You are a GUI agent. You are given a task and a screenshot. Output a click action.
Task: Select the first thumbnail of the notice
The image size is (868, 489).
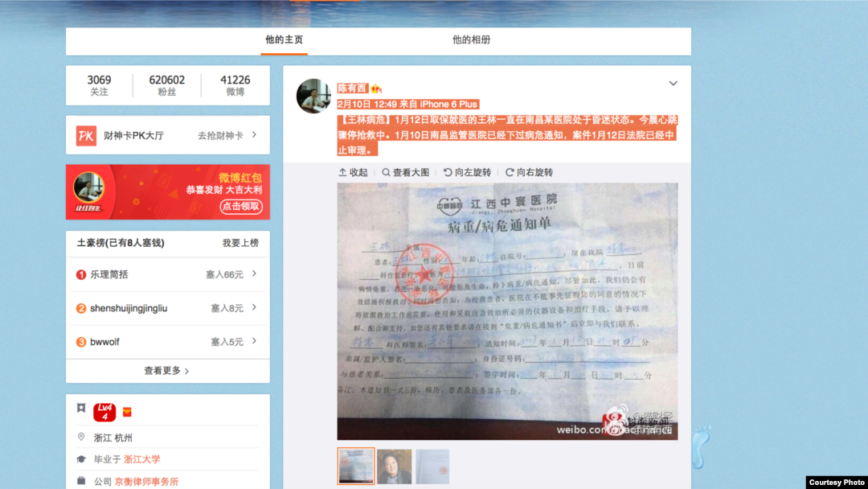(x=356, y=466)
